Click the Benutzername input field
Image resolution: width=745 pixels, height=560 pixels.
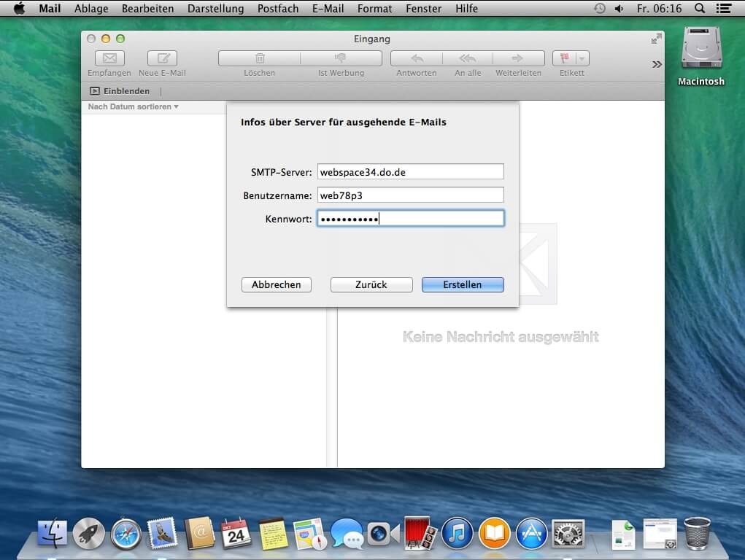tap(411, 195)
